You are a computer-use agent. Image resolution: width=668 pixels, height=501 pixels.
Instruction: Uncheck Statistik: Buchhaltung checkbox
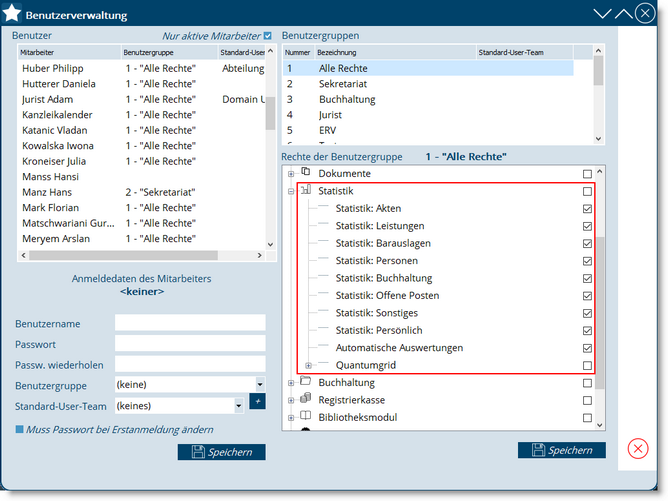pyautogui.click(x=587, y=279)
